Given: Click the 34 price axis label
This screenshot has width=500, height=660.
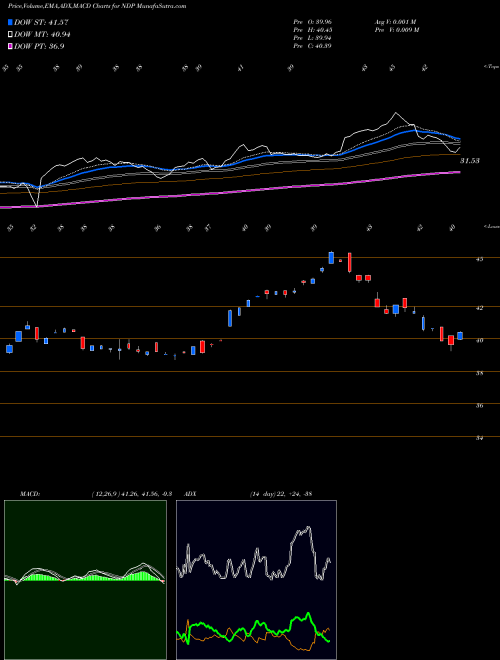Looking at the screenshot, I should tap(479, 438).
